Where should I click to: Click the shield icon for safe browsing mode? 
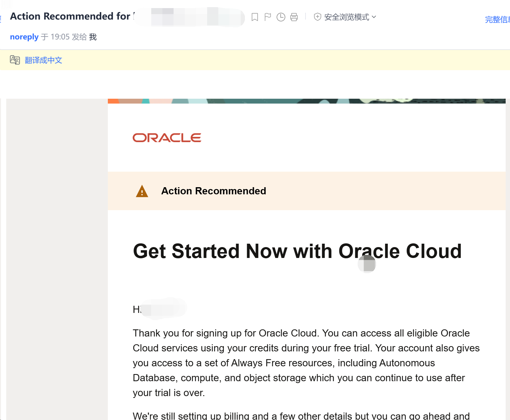point(317,17)
